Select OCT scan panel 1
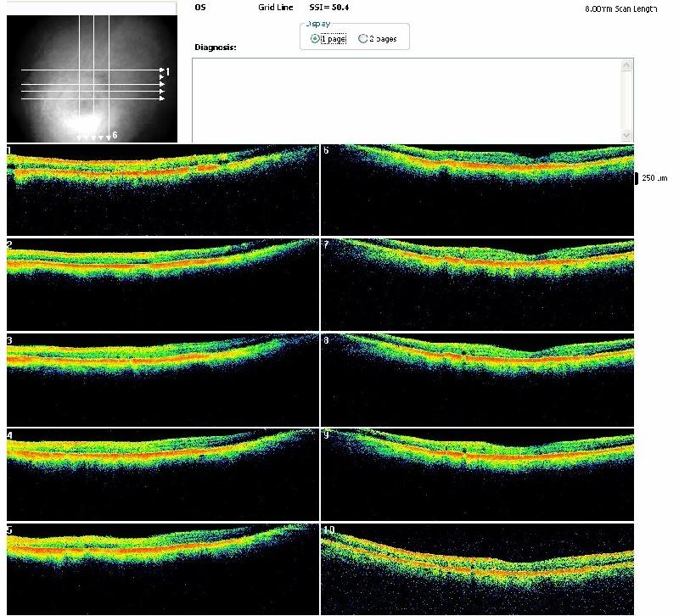 coord(163,190)
